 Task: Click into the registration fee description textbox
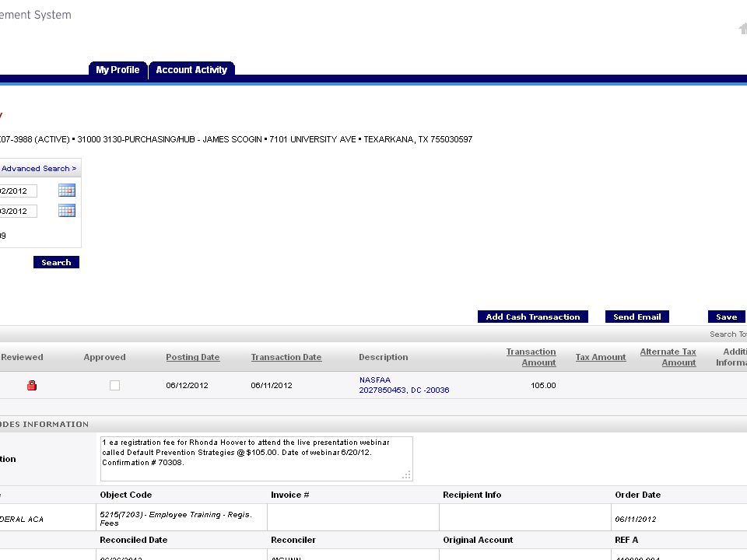256,459
